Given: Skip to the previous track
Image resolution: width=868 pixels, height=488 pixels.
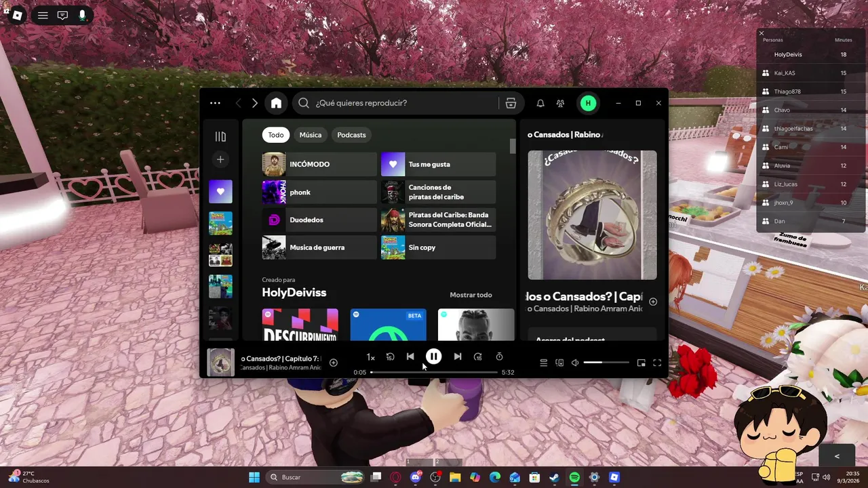Looking at the screenshot, I should (x=410, y=357).
